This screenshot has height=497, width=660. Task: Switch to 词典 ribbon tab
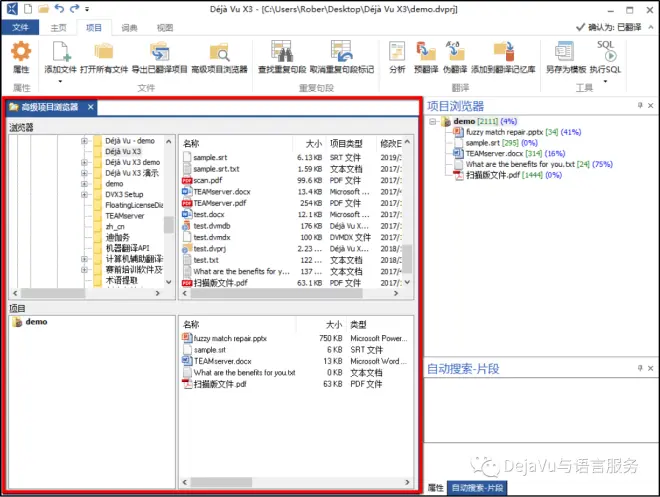tap(129, 28)
